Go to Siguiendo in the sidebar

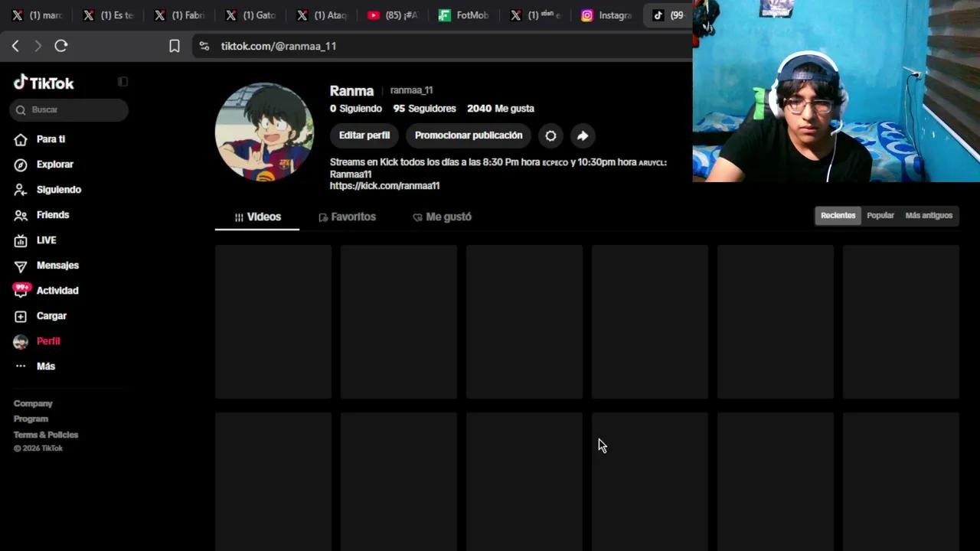[x=58, y=190]
